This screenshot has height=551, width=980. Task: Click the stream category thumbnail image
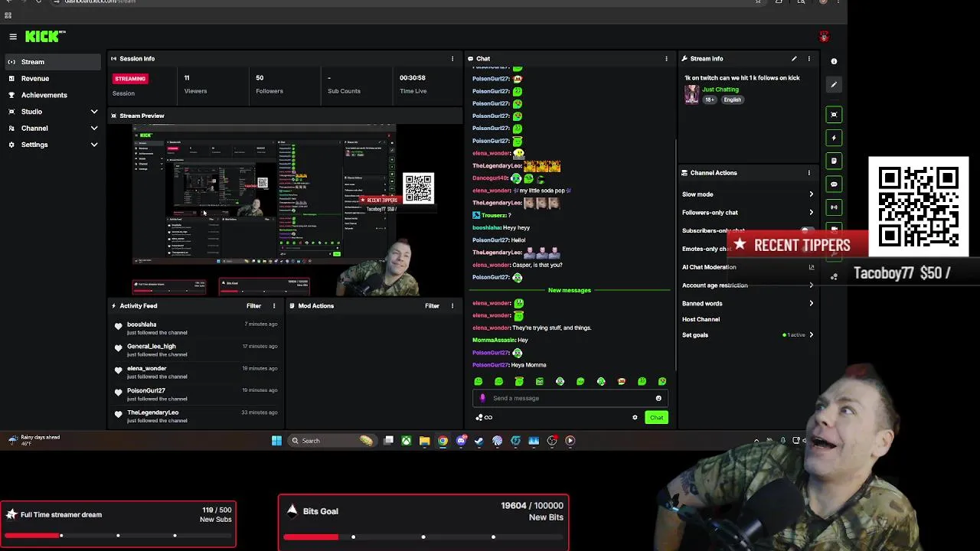pos(691,94)
